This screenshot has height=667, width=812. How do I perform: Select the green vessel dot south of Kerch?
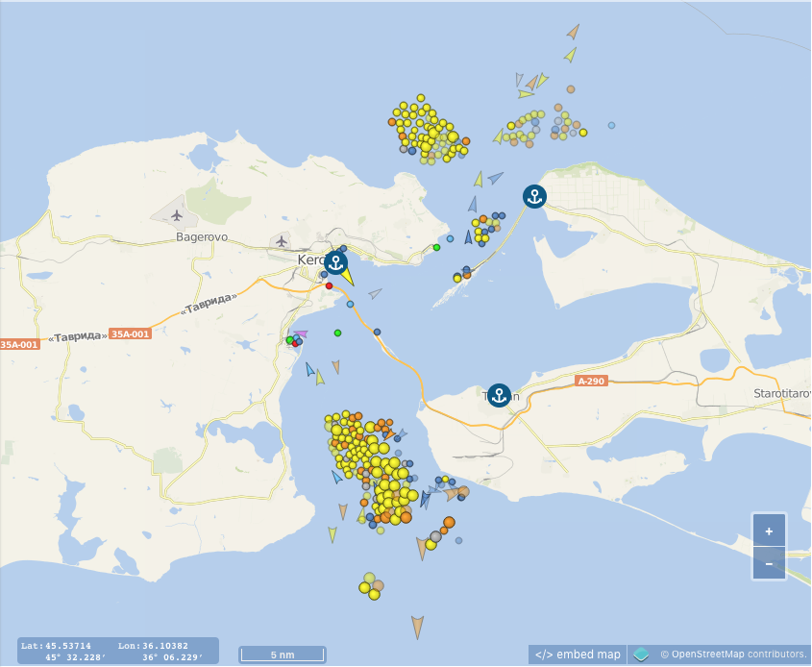pos(338,332)
